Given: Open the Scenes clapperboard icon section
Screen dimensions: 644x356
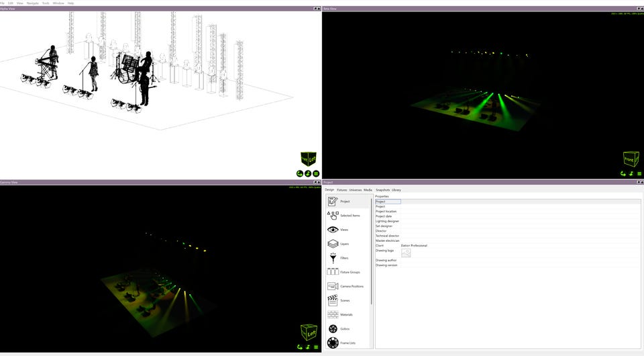Looking at the screenshot, I should [x=333, y=300].
